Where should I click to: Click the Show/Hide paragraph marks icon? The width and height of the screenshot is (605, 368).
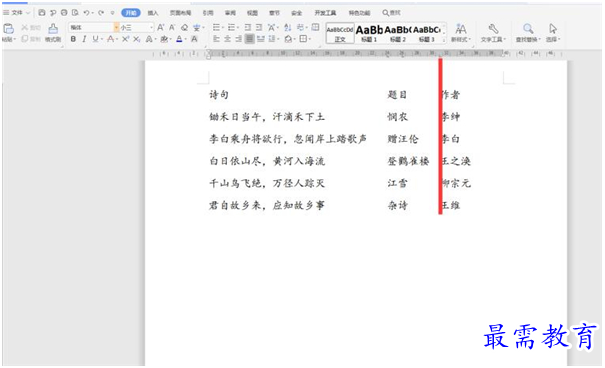(x=300, y=27)
